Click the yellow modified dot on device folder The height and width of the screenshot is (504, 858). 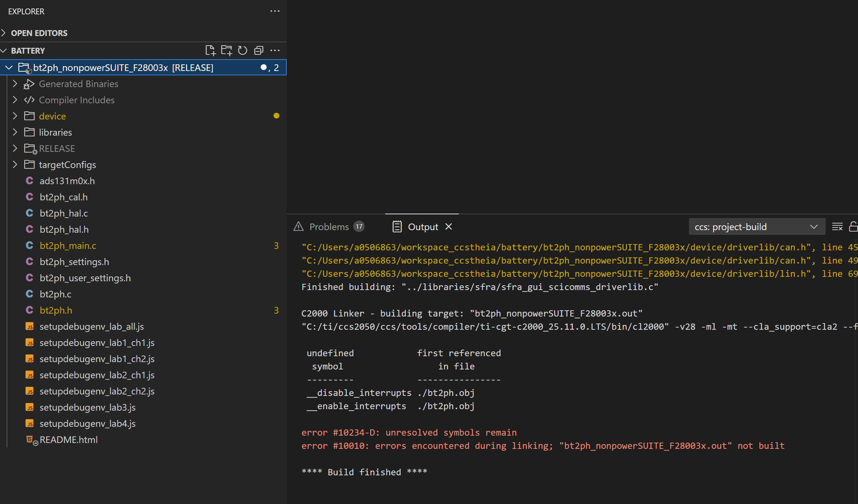pos(276,116)
